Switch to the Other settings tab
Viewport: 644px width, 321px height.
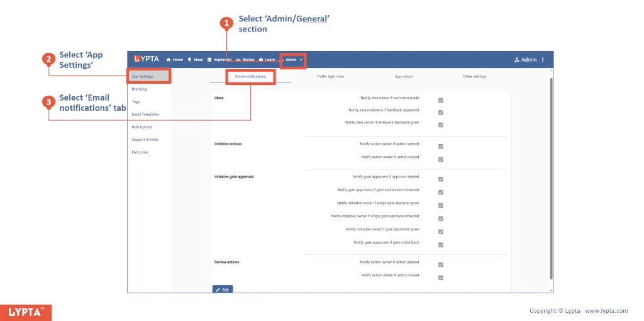point(474,76)
